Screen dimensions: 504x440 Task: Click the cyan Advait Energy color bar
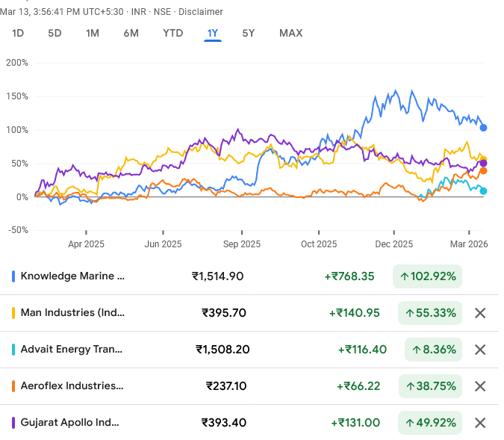(x=13, y=350)
